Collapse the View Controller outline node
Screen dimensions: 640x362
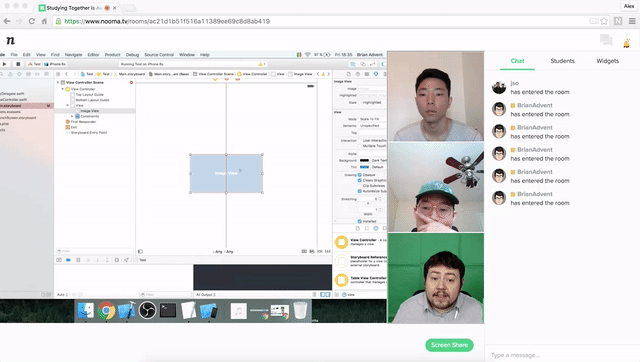(x=62, y=89)
